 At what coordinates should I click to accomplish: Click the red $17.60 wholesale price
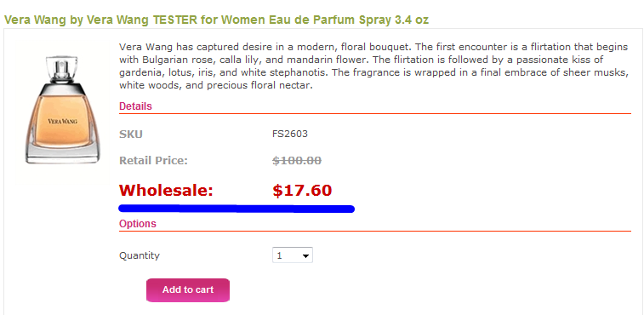302,191
